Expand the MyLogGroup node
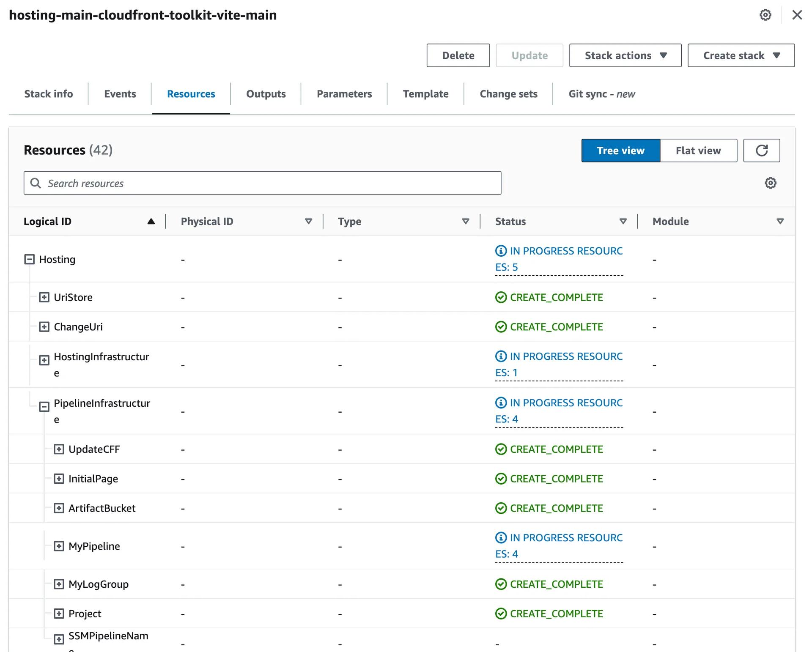Image resolution: width=812 pixels, height=652 pixels. point(59,584)
